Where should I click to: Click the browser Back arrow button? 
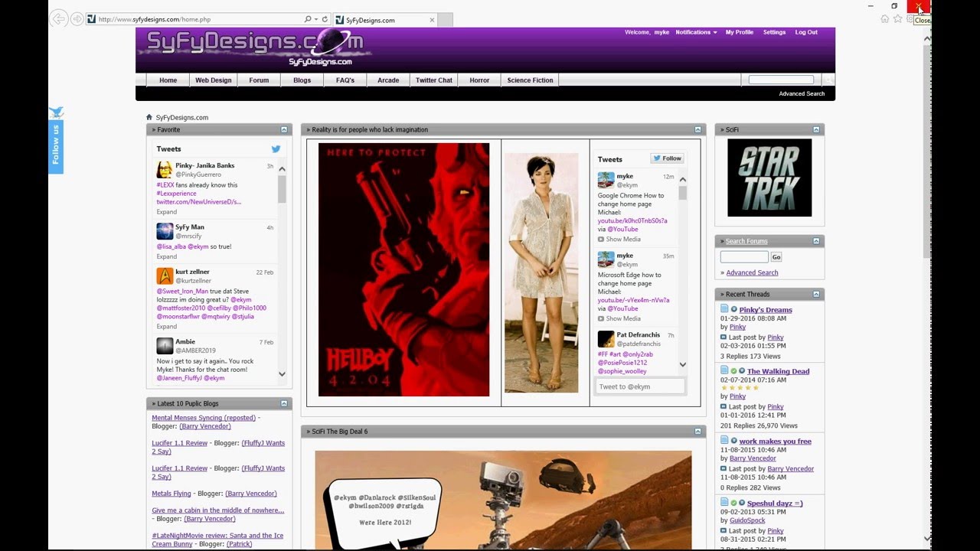(58, 19)
